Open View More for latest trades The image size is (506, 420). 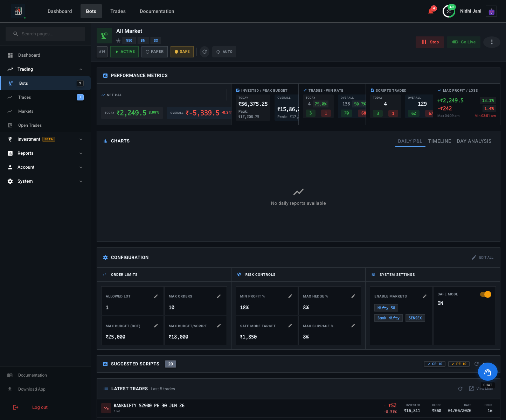point(481,388)
